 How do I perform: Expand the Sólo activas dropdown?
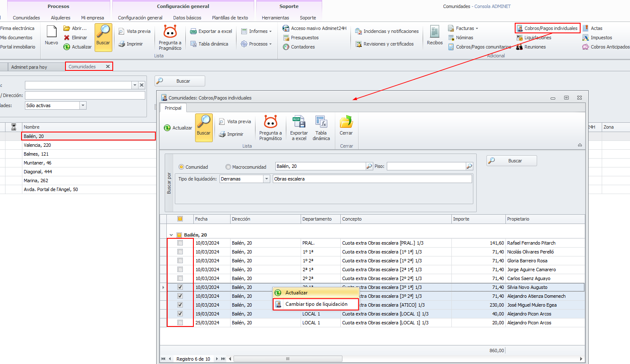[x=83, y=105]
